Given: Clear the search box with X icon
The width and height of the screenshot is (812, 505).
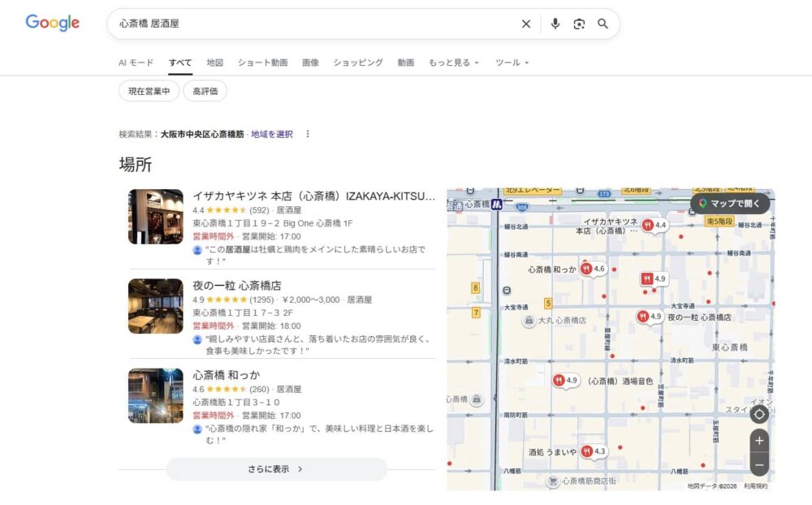Looking at the screenshot, I should (526, 24).
